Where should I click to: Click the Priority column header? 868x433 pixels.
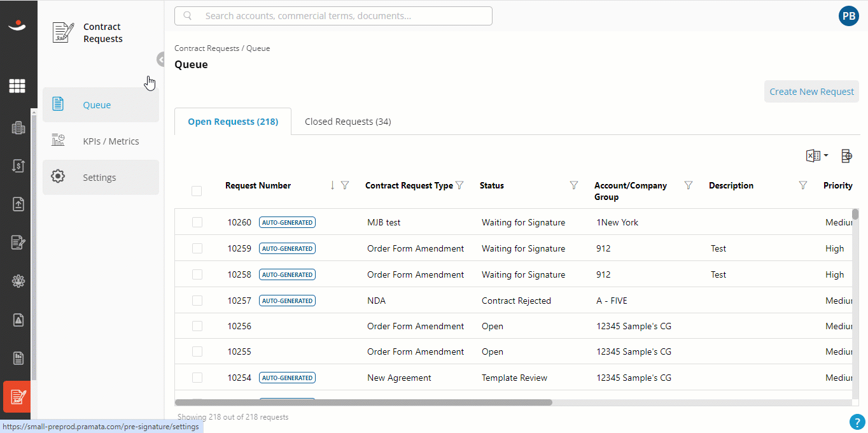pos(837,185)
